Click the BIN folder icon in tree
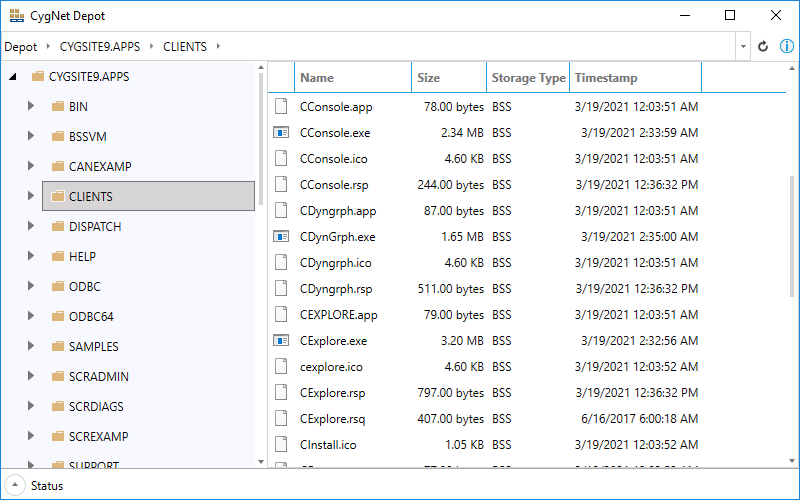 click(58, 107)
